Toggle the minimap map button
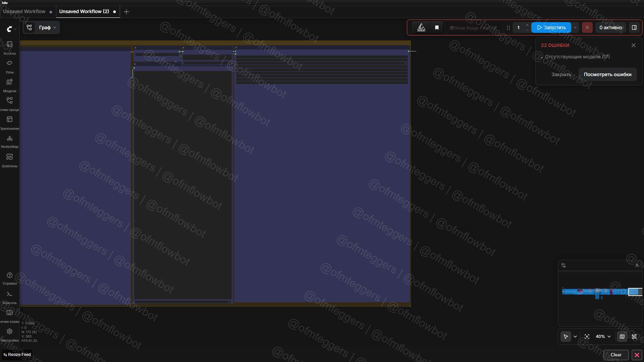644x362 pixels. (622, 337)
